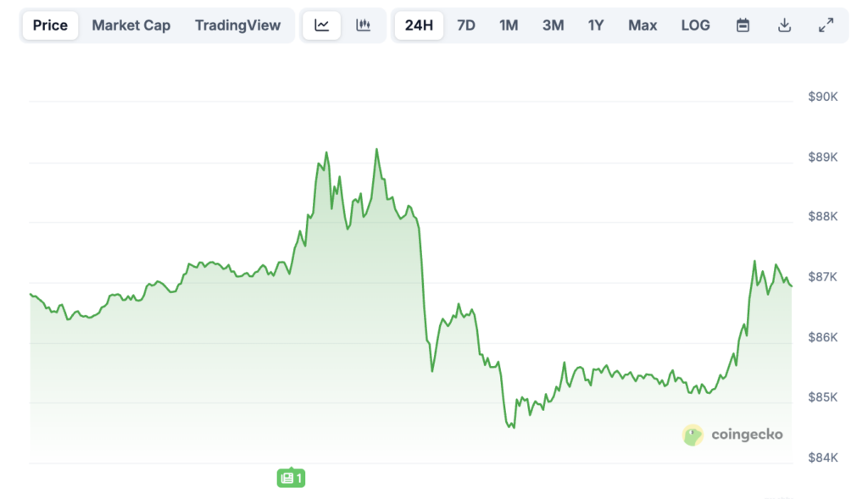View the Max time range
The width and height of the screenshot is (868, 499).
pyautogui.click(x=643, y=25)
